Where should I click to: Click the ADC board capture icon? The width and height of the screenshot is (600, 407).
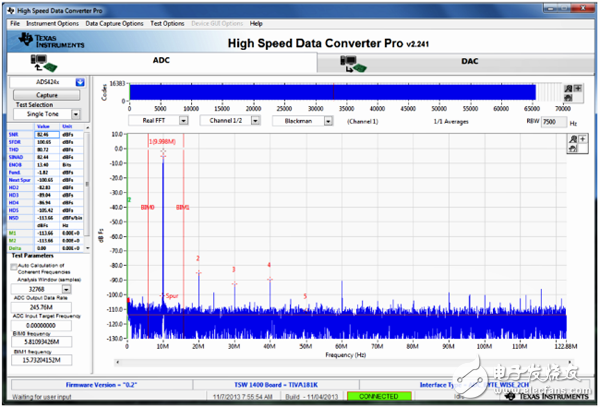point(44,63)
